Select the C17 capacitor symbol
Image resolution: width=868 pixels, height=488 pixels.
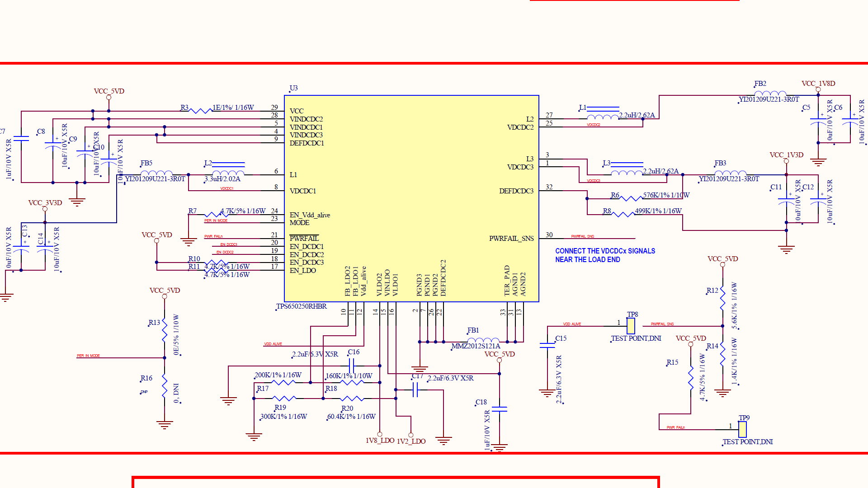[415, 389]
